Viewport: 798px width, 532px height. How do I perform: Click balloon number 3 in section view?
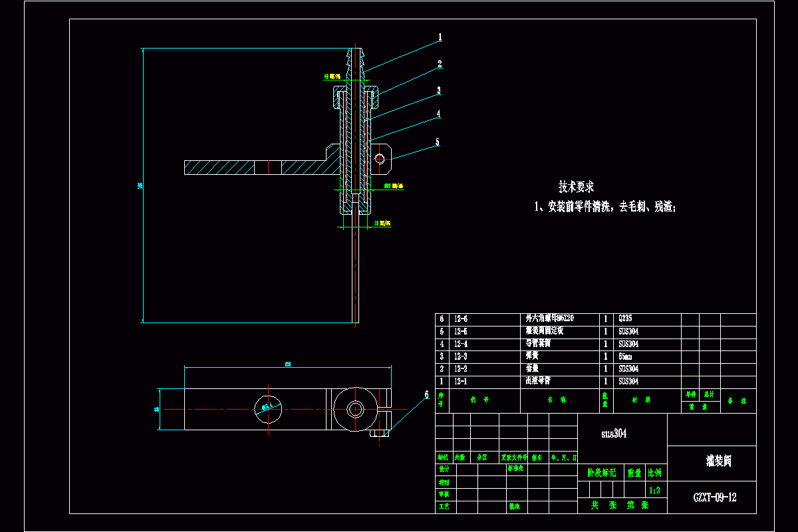click(x=439, y=90)
